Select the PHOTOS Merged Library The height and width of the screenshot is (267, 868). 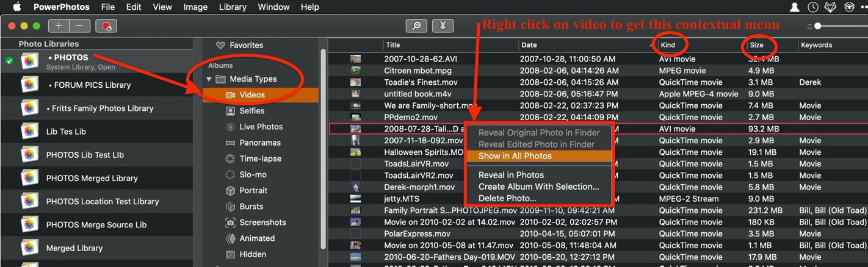tap(96, 178)
